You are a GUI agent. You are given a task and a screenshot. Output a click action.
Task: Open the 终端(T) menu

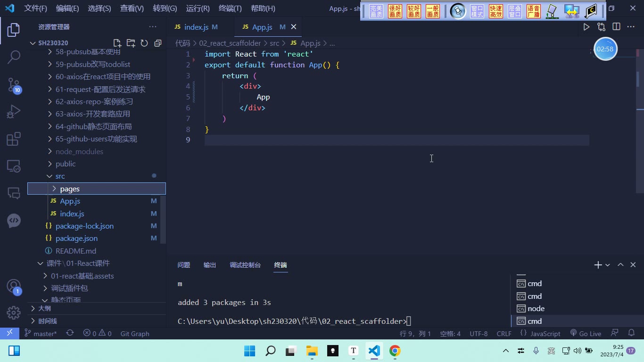230,8
